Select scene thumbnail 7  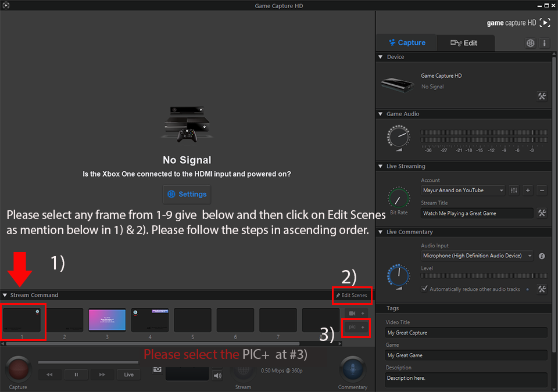tap(278, 320)
